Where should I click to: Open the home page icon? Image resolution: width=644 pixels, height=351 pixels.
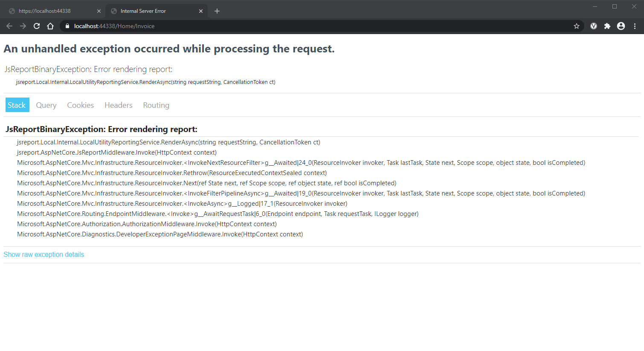point(50,26)
